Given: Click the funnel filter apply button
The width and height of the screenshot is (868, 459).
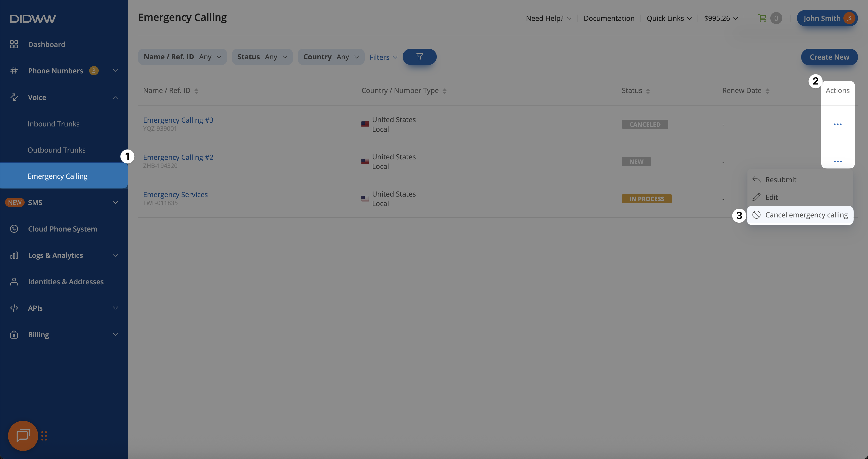Looking at the screenshot, I should coord(419,57).
